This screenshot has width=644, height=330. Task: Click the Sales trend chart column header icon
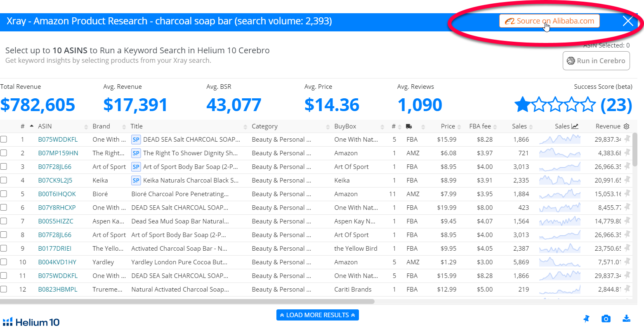(x=575, y=126)
